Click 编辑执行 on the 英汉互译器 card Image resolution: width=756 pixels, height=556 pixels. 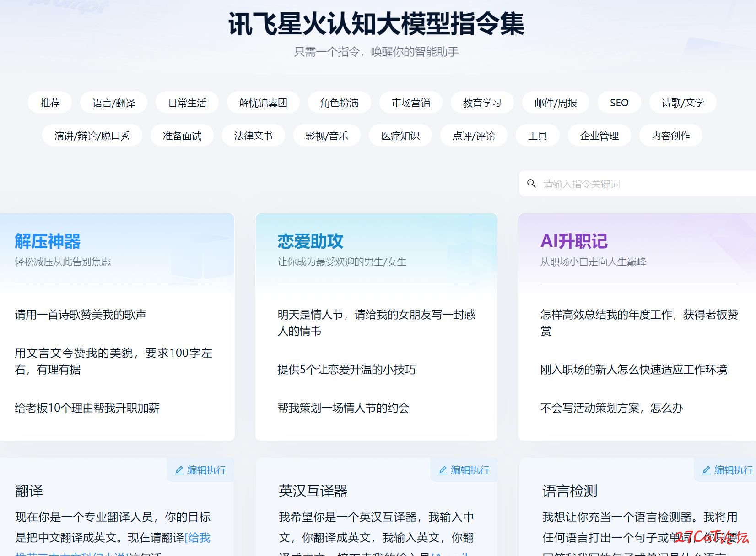(464, 470)
